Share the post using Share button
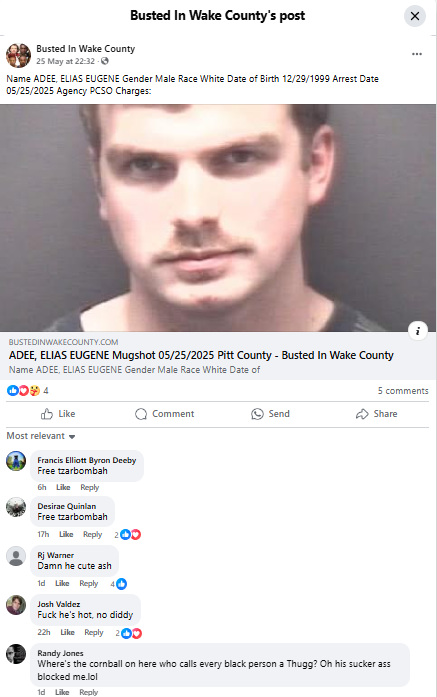Image resolution: width=437 pixels, height=697 pixels. click(x=377, y=414)
